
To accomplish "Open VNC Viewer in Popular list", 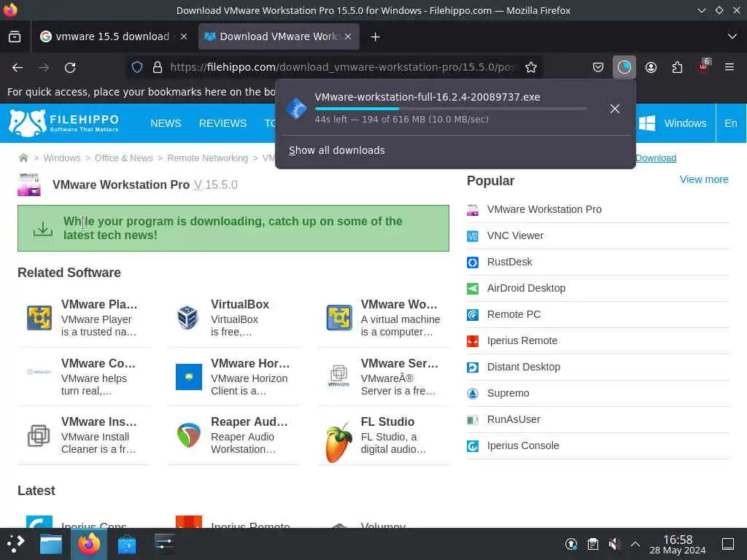I will point(515,236).
